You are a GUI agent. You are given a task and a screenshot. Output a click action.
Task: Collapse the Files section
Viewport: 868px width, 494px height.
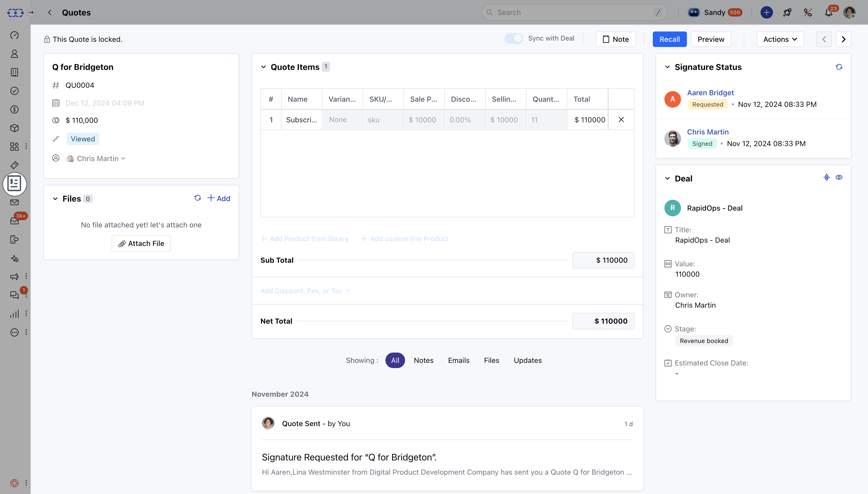[55, 199]
